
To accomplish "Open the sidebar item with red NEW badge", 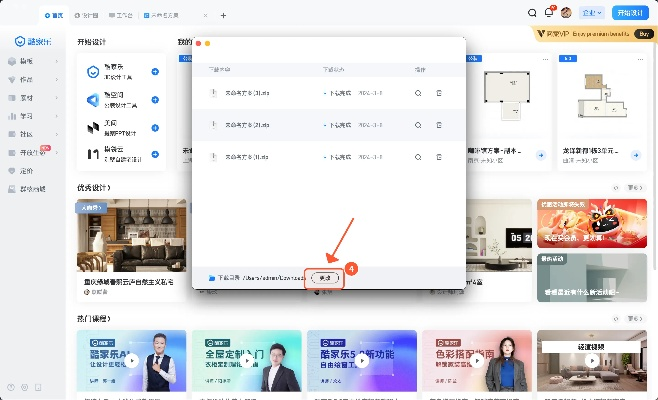I will coord(29,152).
